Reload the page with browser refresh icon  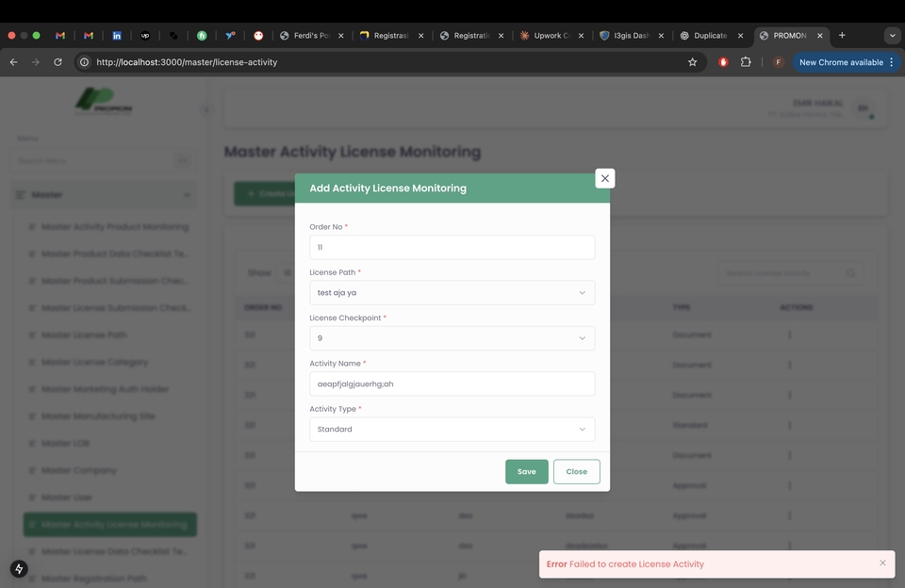tap(58, 62)
